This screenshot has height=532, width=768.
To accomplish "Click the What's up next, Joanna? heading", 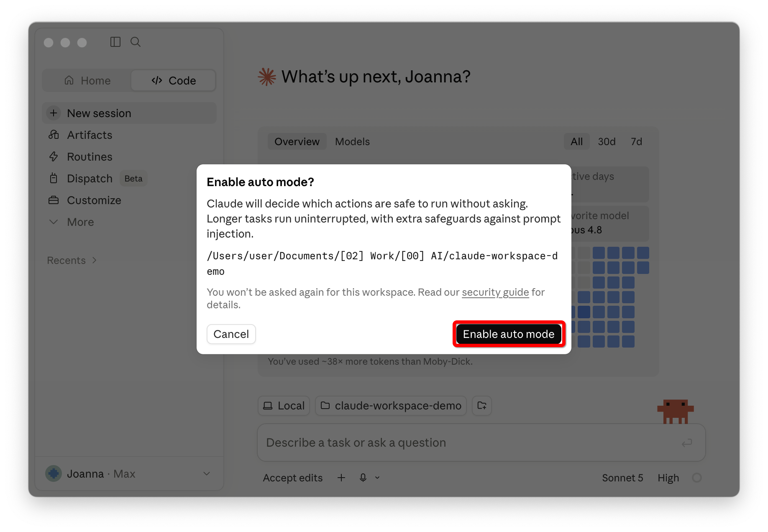I will [x=376, y=77].
